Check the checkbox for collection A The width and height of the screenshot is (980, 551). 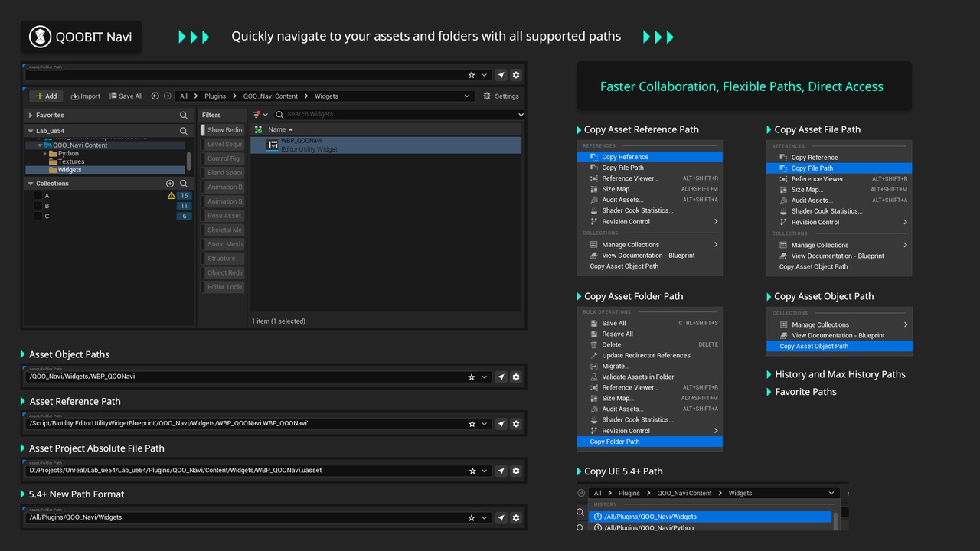(x=38, y=196)
